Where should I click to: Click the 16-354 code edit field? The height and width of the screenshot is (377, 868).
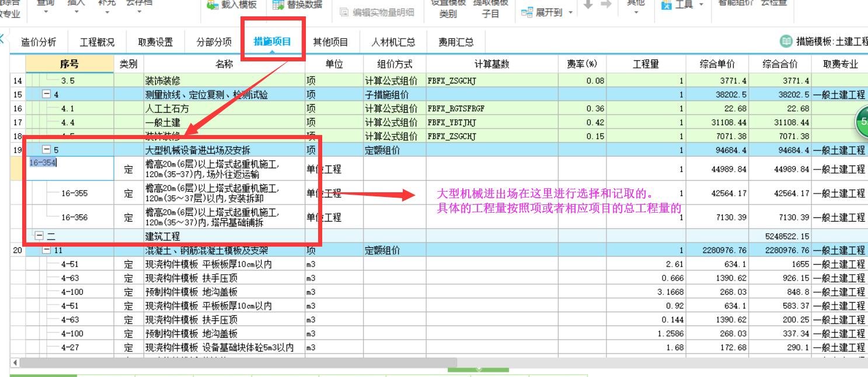70,169
